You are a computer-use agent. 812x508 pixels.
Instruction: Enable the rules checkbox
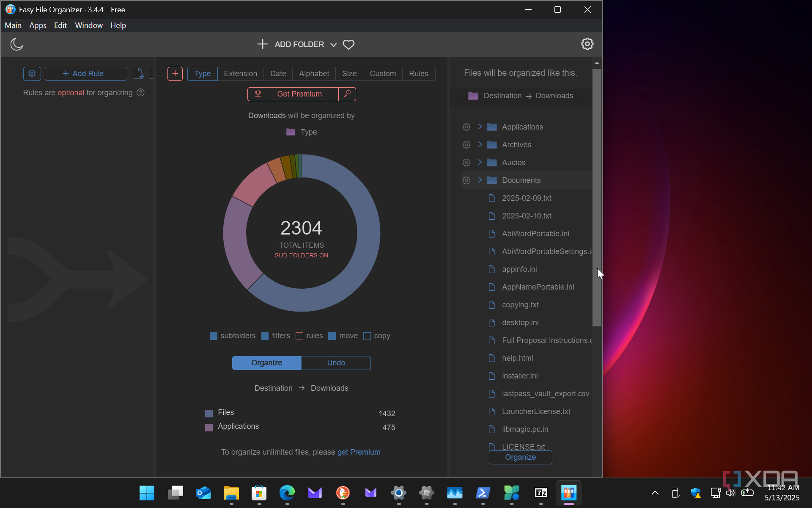pos(299,336)
